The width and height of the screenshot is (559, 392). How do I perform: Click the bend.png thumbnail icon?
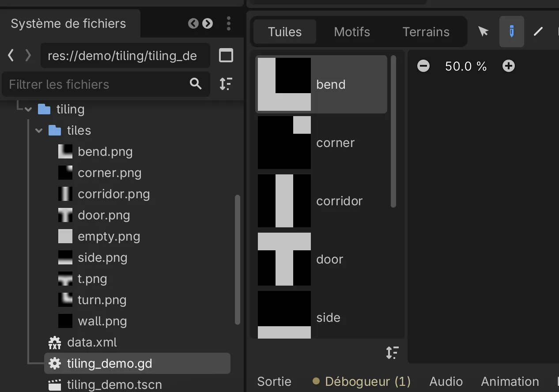[65, 151]
